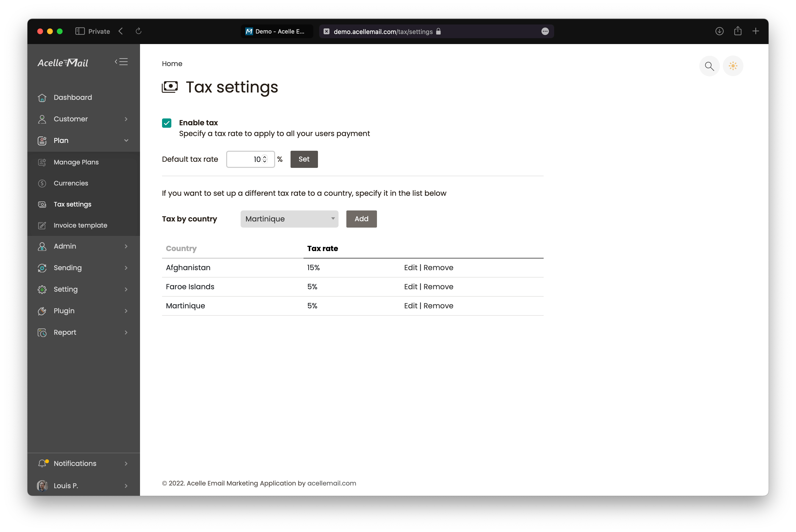
Task: Click the Report sidebar icon
Action: 42,332
